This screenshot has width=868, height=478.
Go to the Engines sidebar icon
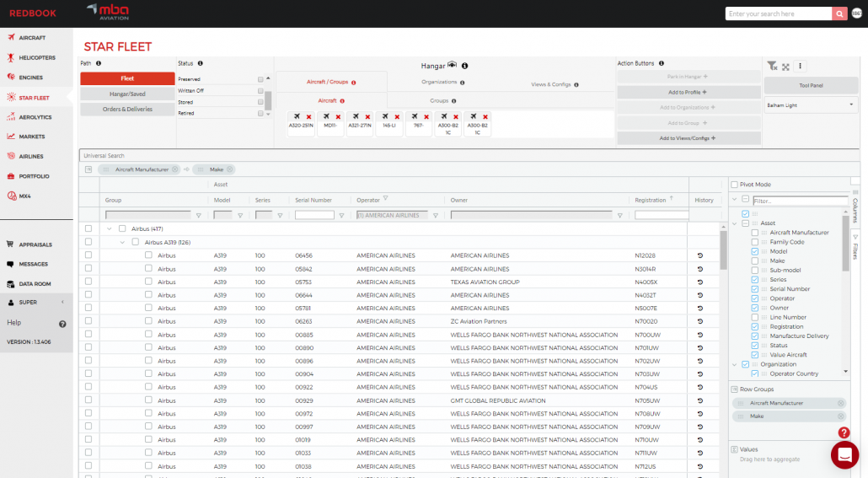(x=11, y=77)
